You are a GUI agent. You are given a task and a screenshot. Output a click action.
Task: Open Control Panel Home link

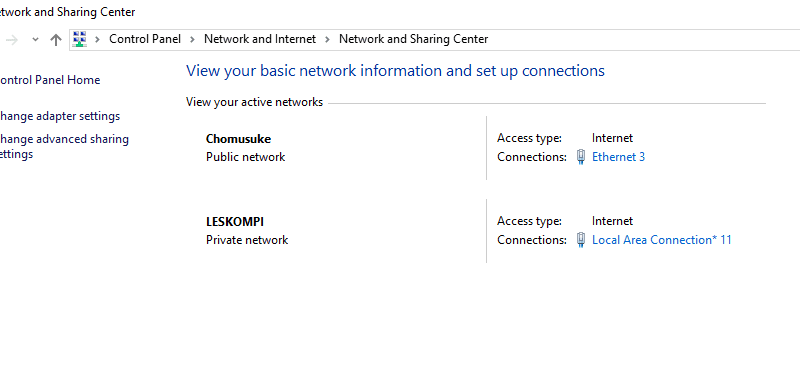[x=48, y=80]
